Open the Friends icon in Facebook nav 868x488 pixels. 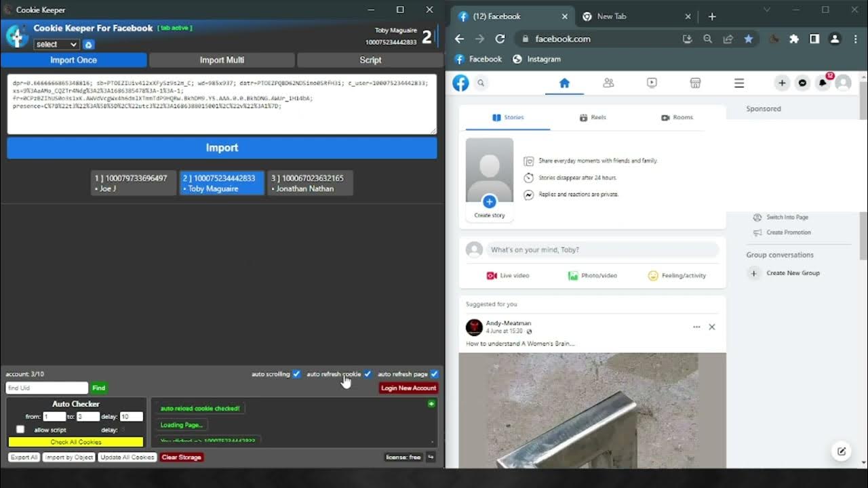(608, 83)
